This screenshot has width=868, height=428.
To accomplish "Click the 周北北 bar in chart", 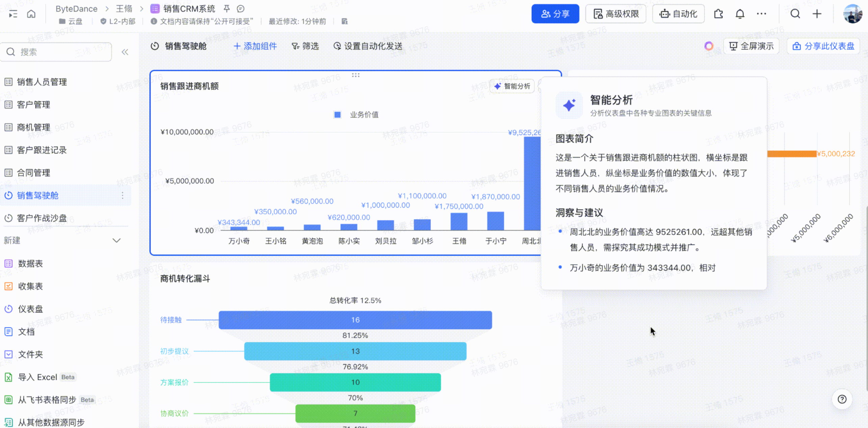I will (532, 184).
